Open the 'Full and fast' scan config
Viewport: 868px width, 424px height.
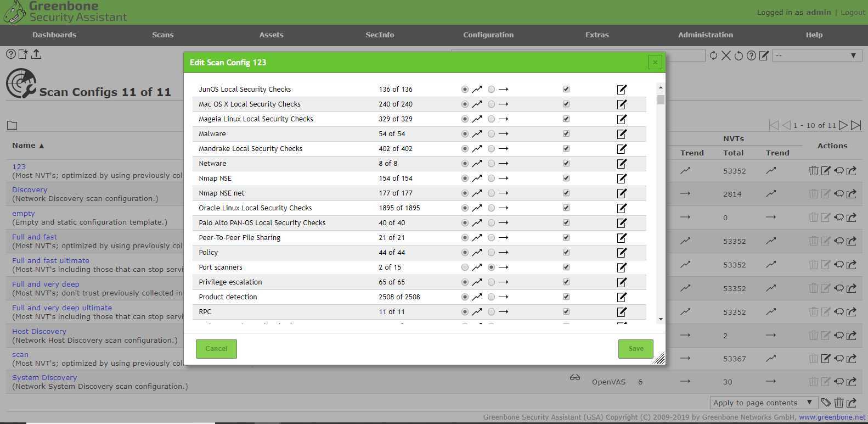tap(35, 237)
